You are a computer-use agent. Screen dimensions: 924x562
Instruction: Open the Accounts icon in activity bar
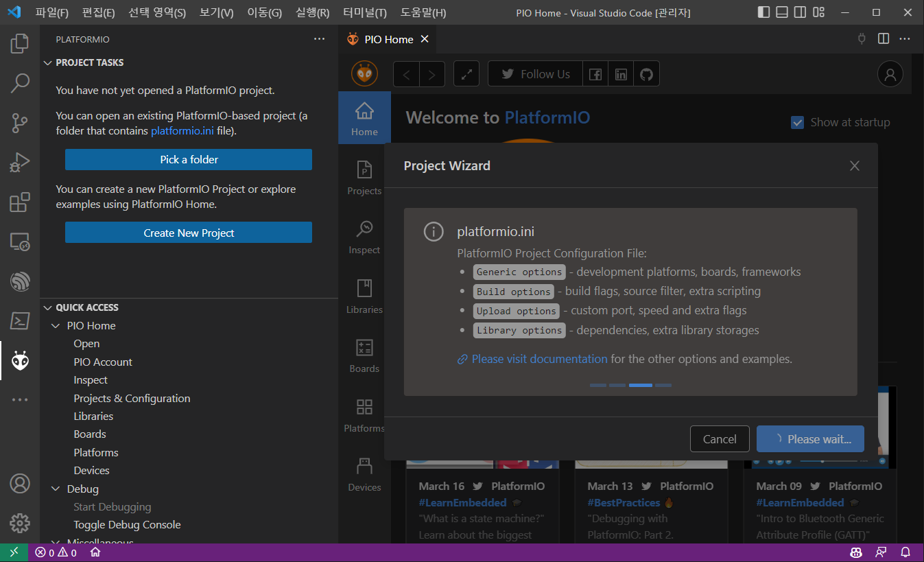(x=20, y=484)
